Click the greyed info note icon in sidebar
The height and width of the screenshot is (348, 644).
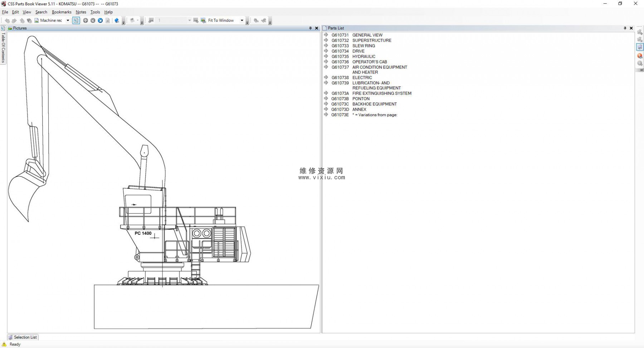point(640,63)
